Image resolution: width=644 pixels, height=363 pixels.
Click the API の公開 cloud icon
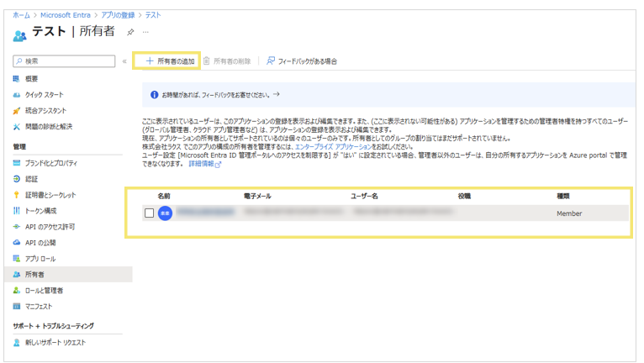pyautogui.click(x=17, y=242)
